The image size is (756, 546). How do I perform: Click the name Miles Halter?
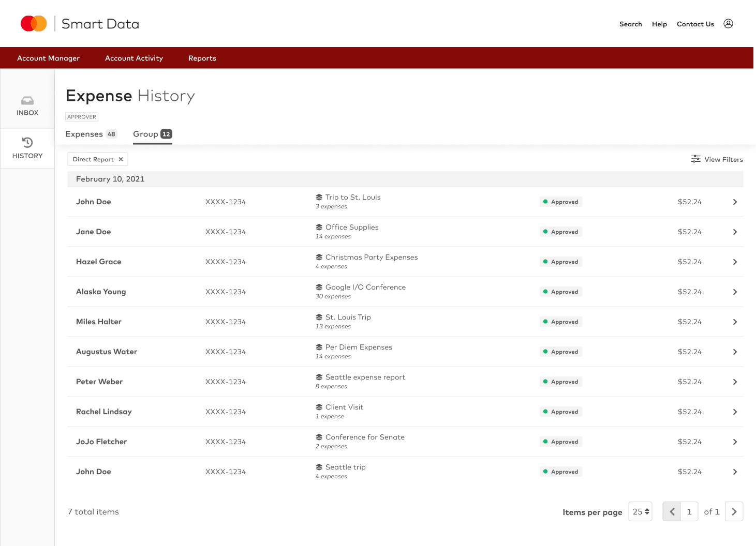click(x=99, y=322)
